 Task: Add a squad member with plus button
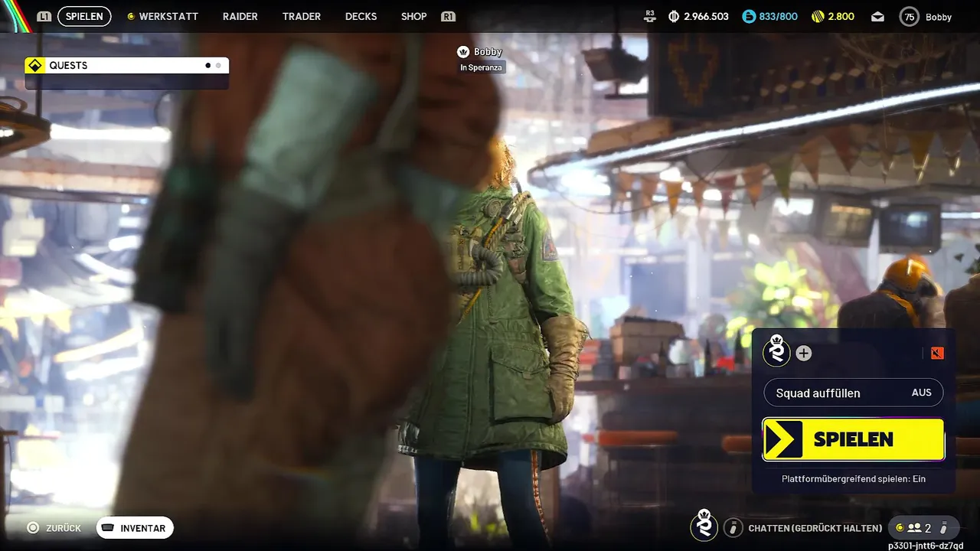point(804,353)
